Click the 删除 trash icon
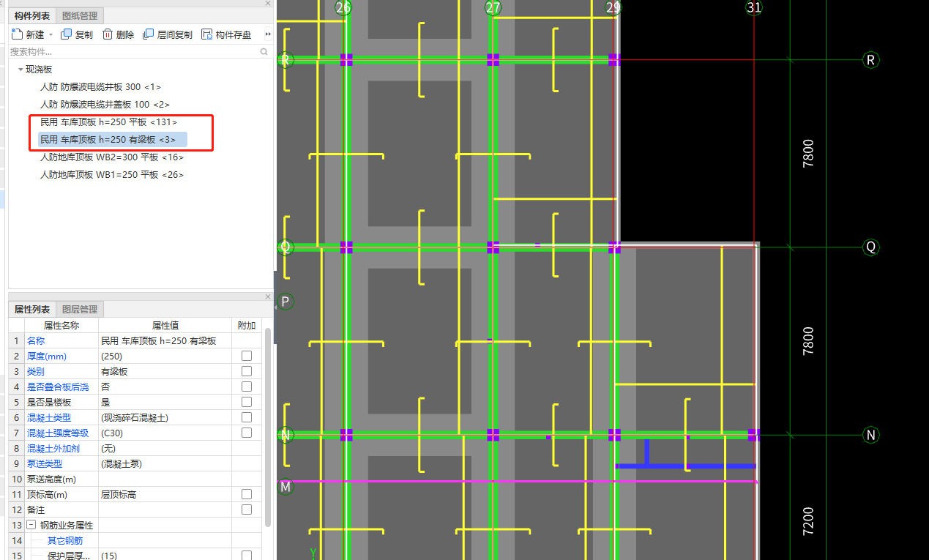929x560 pixels. (108, 34)
